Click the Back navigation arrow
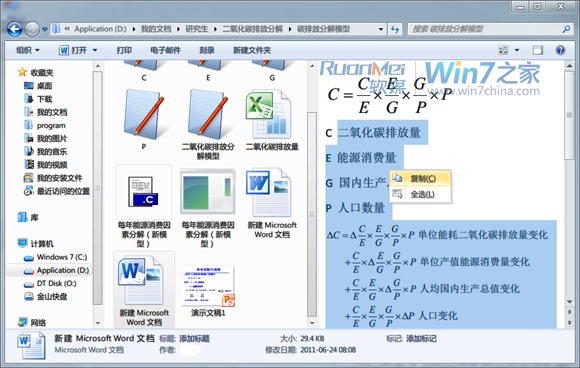The image size is (580, 368). [x=15, y=29]
